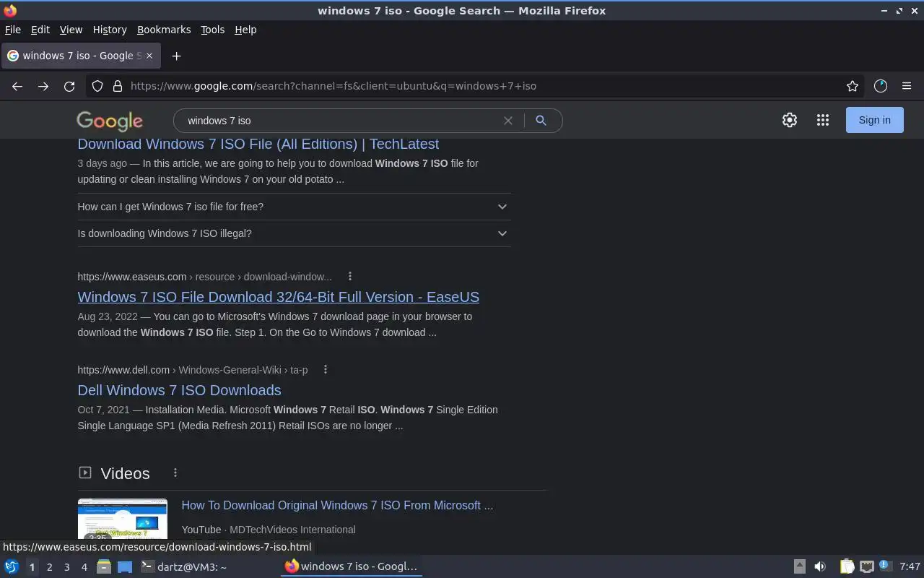Viewport: 924px width, 578px height.
Task: Close the windows 7 iso tab
Action: (149, 56)
